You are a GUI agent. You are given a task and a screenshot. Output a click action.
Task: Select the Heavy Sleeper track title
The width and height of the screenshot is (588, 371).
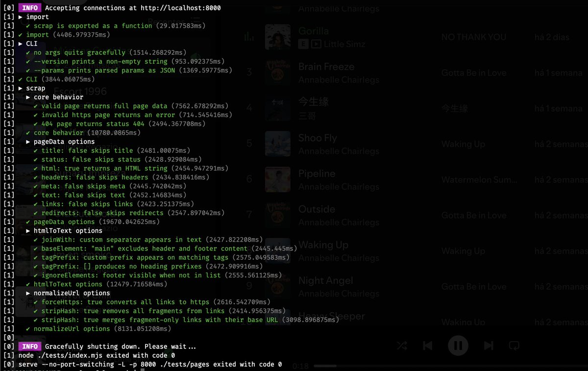[x=332, y=317]
